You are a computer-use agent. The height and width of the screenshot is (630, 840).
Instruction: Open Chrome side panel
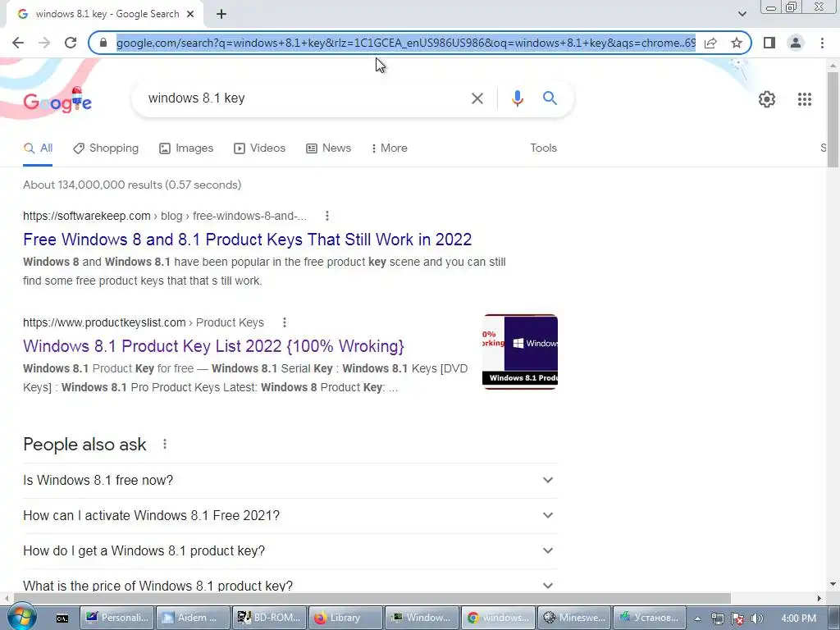click(x=769, y=43)
